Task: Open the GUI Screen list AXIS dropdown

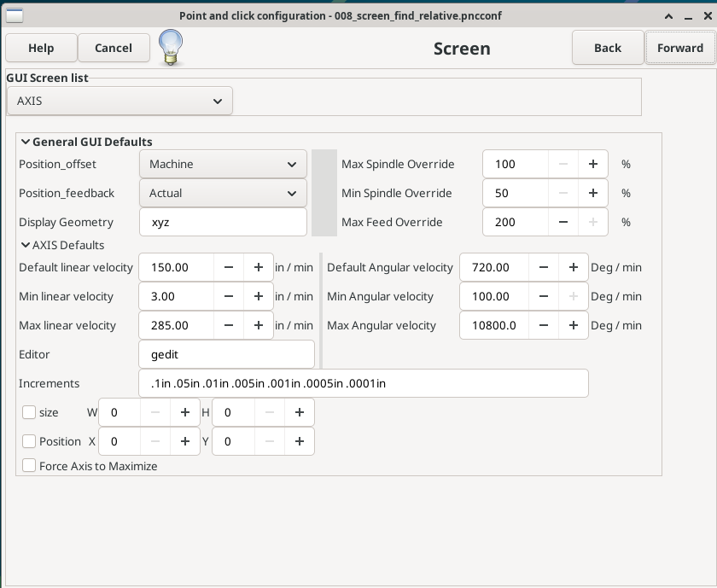Action: pyautogui.click(x=119, y=101)
